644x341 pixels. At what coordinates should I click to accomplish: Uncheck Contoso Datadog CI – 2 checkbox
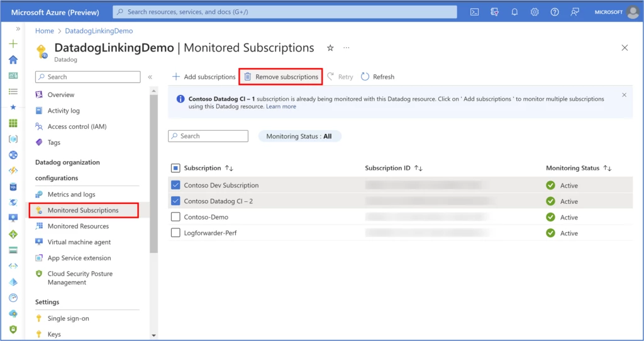coord(175,201)
